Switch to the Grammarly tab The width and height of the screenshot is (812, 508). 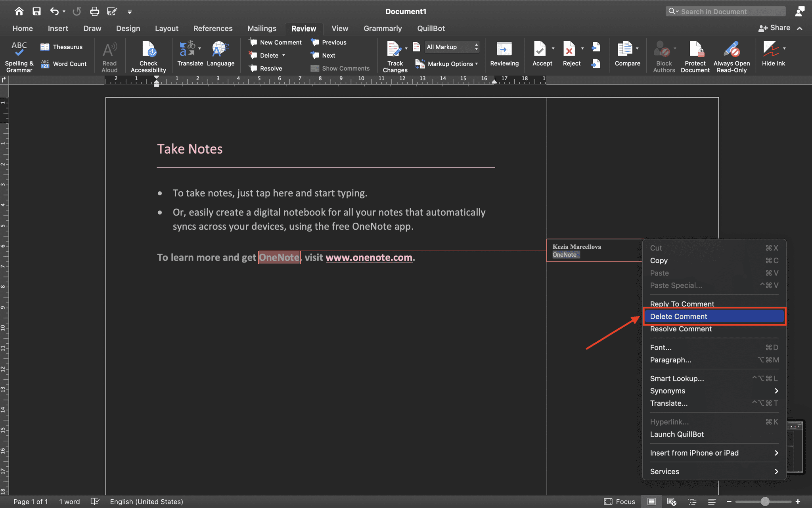[382, 28]
